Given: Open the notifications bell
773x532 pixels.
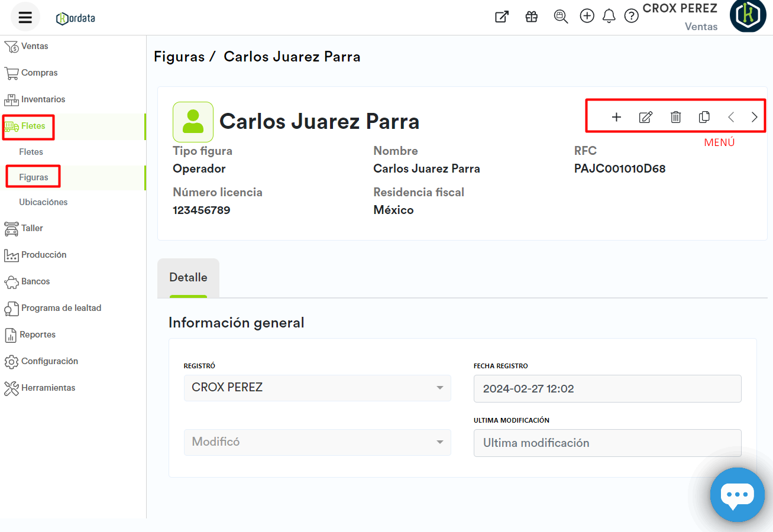Looking at the screenshot, I should [x=609, y=17].
